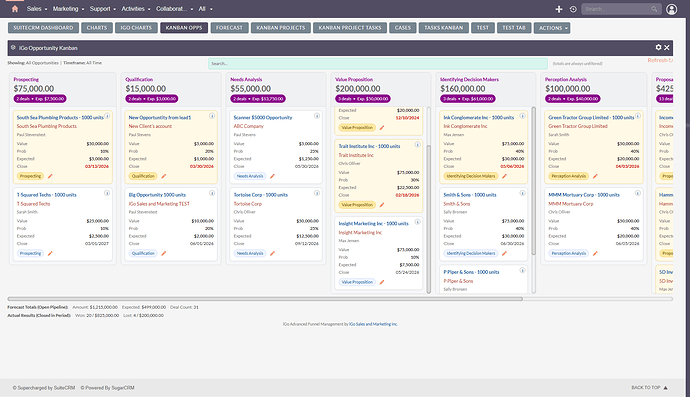The image size is (690, 397).
Task: Click Back To Top link
Action: click(x=650, y=388)
